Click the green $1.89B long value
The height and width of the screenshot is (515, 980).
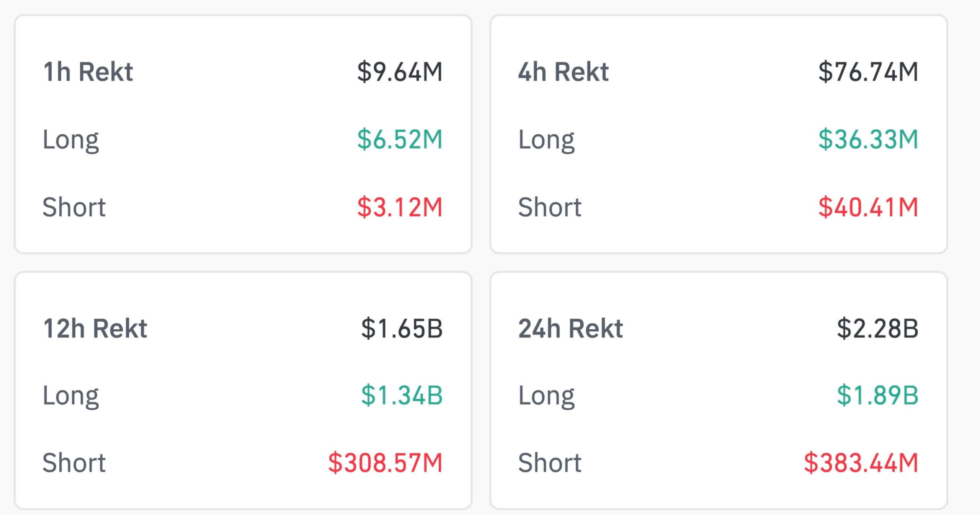point(877,395)
